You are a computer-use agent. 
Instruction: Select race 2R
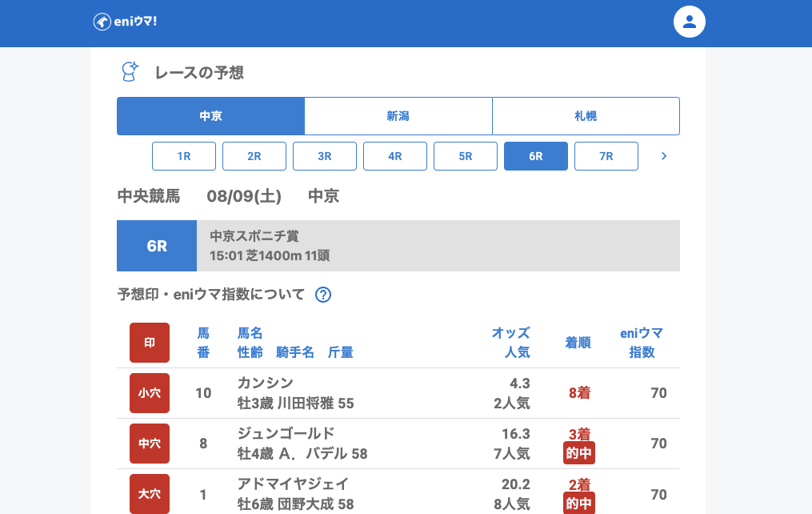(x=254, y=156)
